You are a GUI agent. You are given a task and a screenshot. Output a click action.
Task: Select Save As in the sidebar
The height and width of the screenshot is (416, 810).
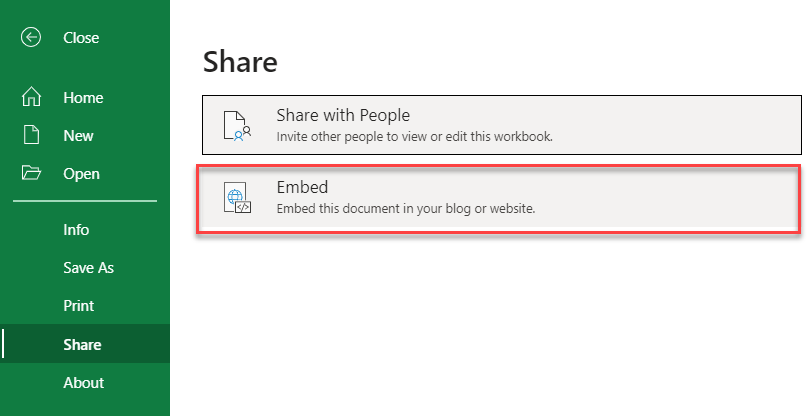(88, 268)
